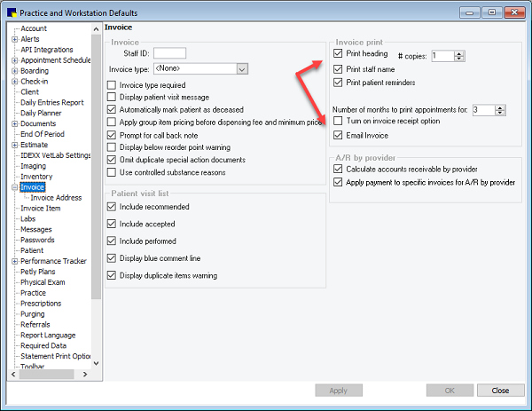Uncheck Display blue comment line

point(112,258)
